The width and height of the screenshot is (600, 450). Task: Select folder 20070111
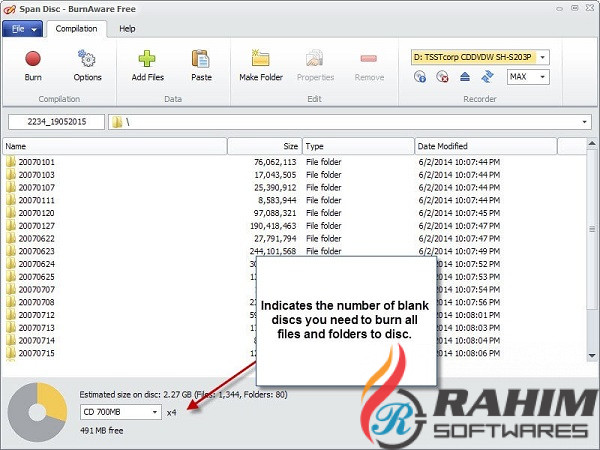point(36,200)
